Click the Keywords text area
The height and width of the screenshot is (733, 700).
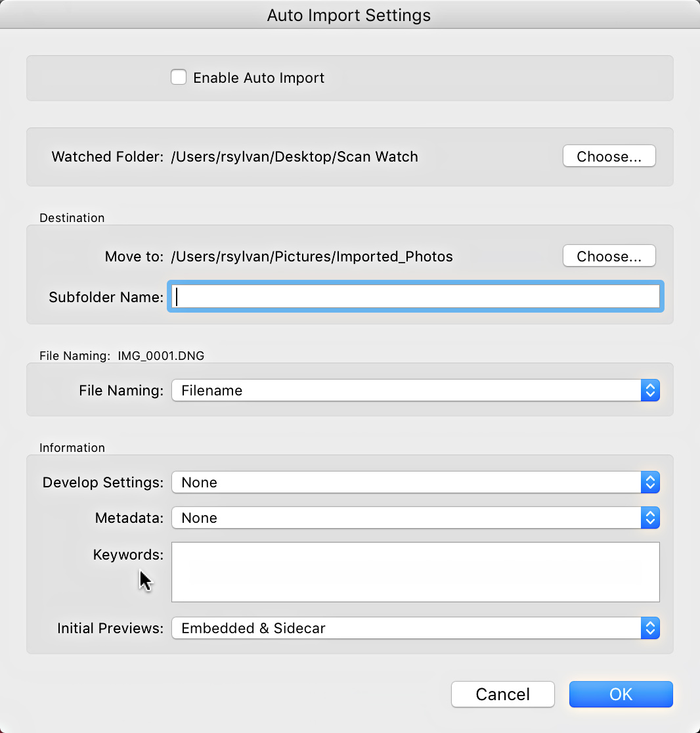pyautogui.click(x=414, y=571)
